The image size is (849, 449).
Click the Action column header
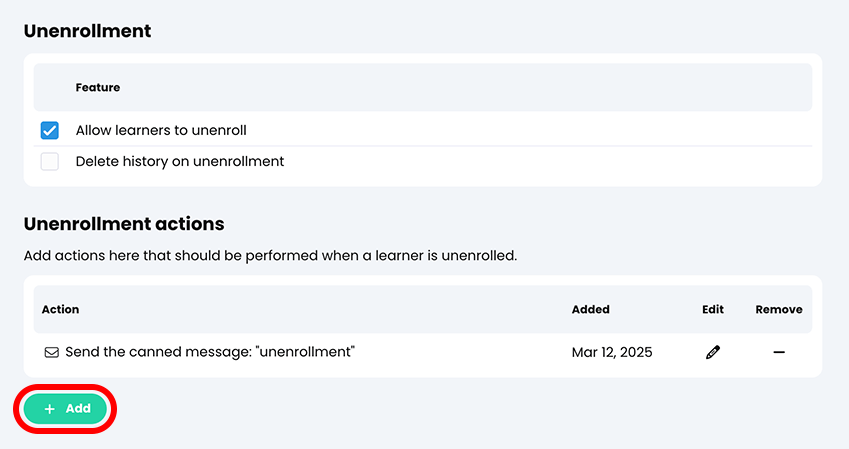tap(60, 310)
